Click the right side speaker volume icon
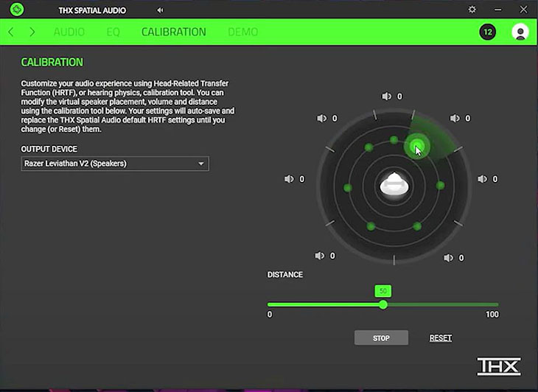Image resolution: width=538 pixels, height=392 pixels. [482, 179]
